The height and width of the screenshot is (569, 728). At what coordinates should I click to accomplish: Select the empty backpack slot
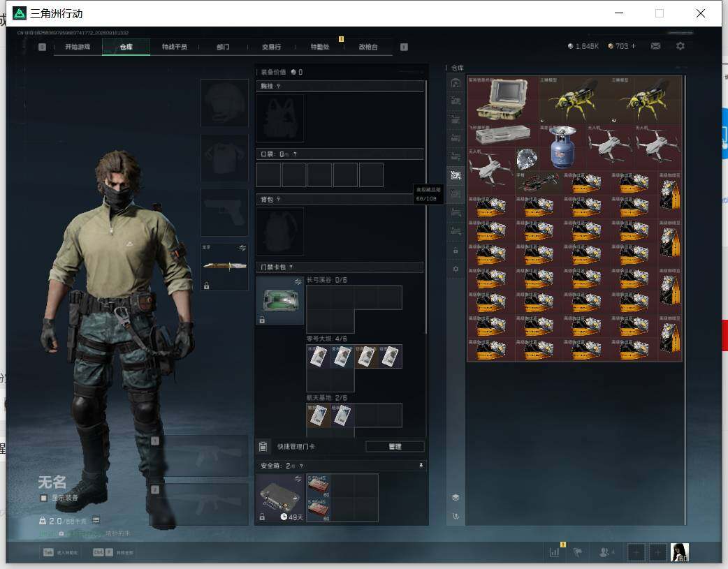pyautogui.click(x=280, y=231)
